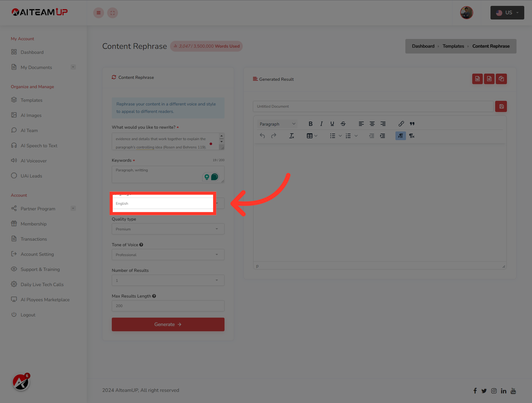Export result as text file
The height and width of the screenshot is (403, 532).
tap(489, 79)
